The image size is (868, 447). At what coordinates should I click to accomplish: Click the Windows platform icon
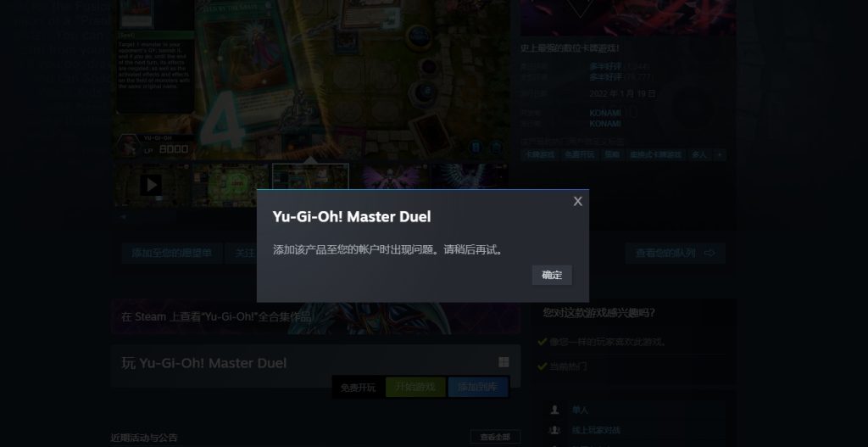tap(504, 362)
